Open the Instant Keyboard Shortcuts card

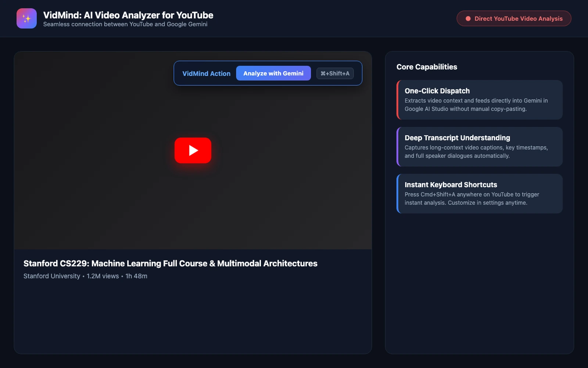480,194
